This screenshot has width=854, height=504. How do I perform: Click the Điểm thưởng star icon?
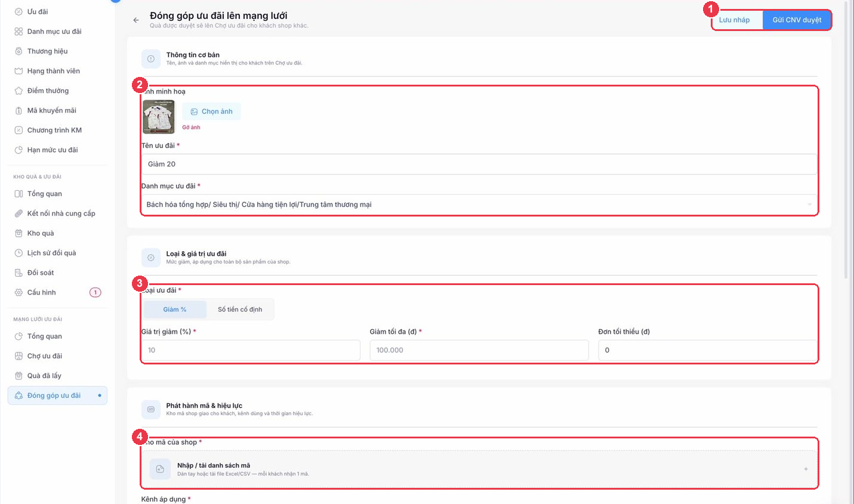click(19, 91)
